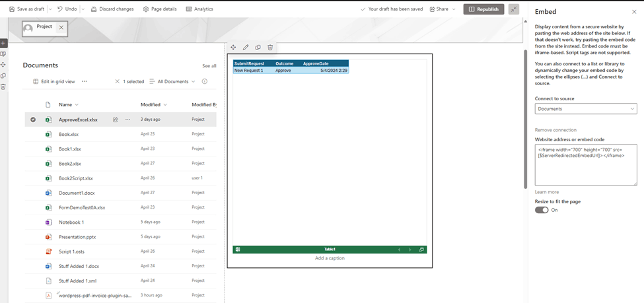Image resolution: width=644 pixels, height=303 pixels.
Task: Click Discard changes
Action: [x=112, y=9]
